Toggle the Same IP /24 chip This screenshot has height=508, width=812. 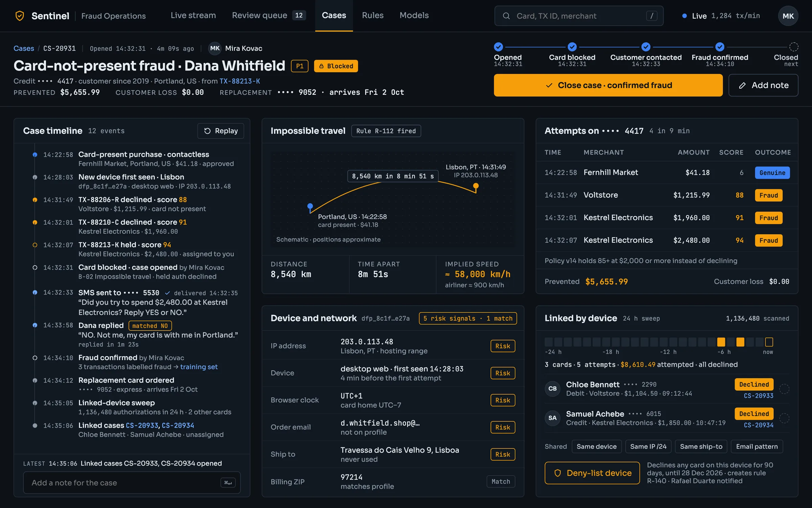648,446
